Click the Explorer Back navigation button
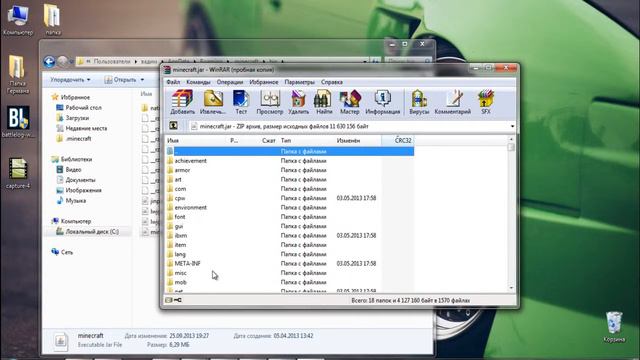Image resolution: width=640 pixels, height=360 pixels. click(x=49, y=62)
